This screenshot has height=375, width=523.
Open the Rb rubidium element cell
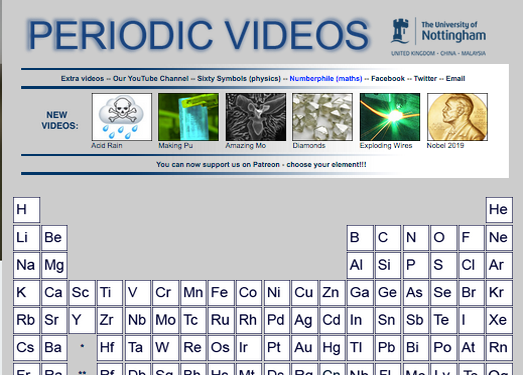27,320
